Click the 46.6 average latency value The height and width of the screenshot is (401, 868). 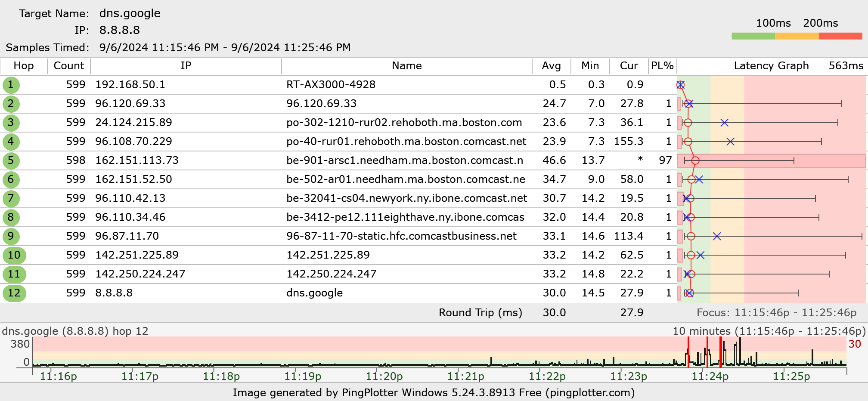pyautogui.click(x=554, y=160)
